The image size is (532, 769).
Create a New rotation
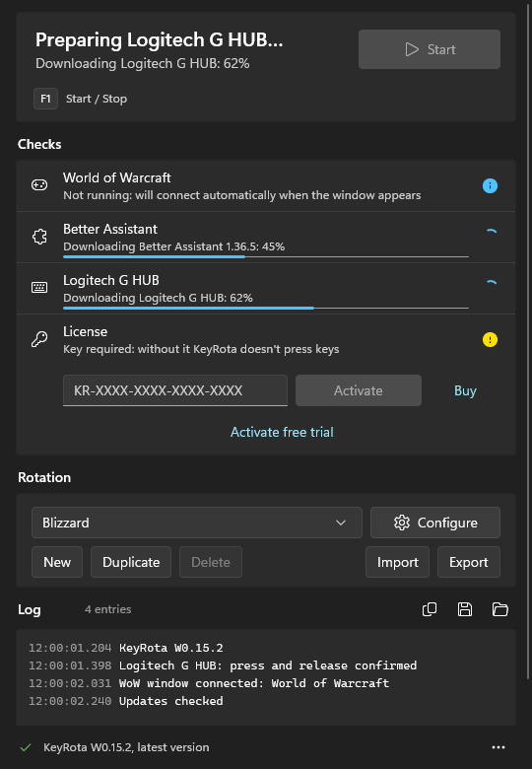click(57, 562)
